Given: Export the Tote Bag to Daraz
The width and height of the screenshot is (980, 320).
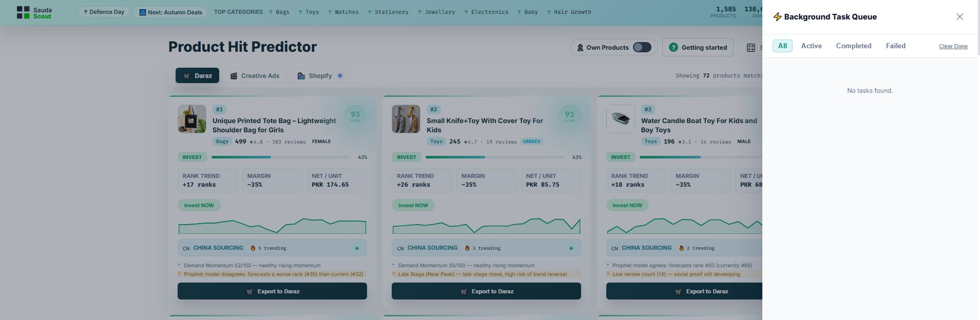Looking at the screenshot, I should (272, 291).
